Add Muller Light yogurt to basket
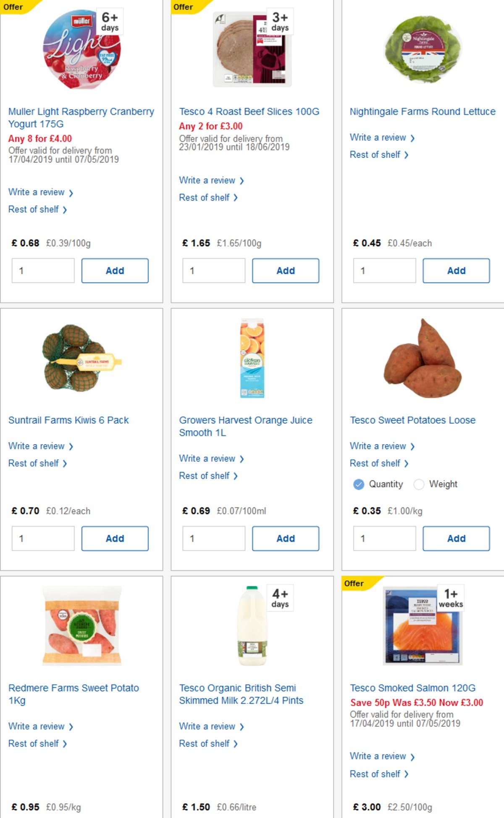504x818 pixels. coord(115,270)
